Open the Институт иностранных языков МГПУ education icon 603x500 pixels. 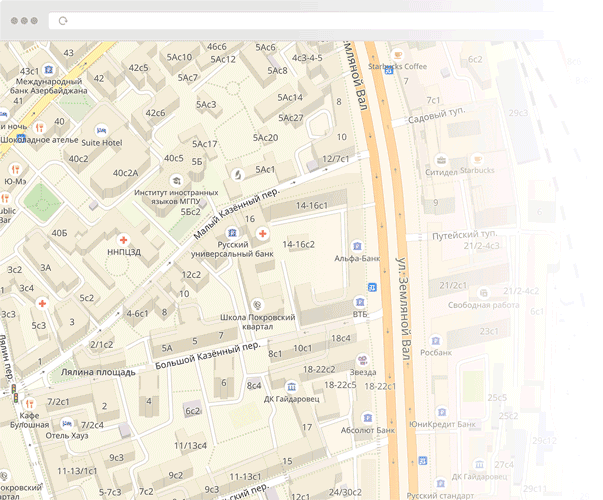tap(176, 180)
